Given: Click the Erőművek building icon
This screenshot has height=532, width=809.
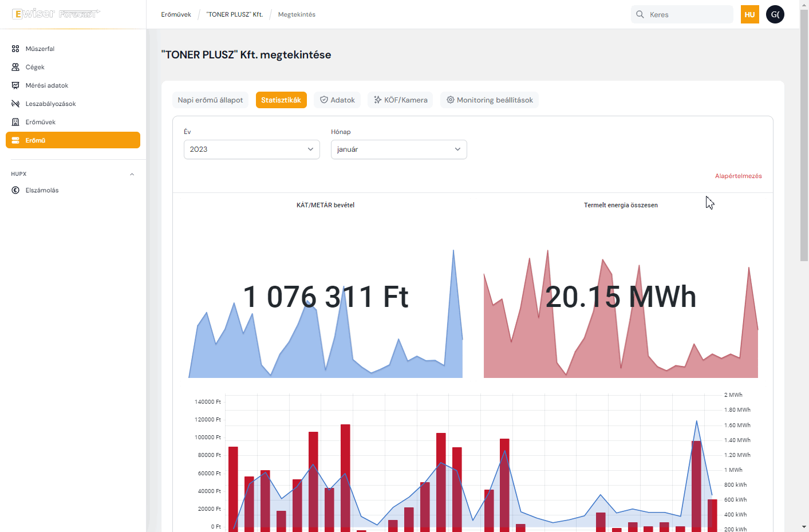Looking at the screenshot, I should pos(15,122).
